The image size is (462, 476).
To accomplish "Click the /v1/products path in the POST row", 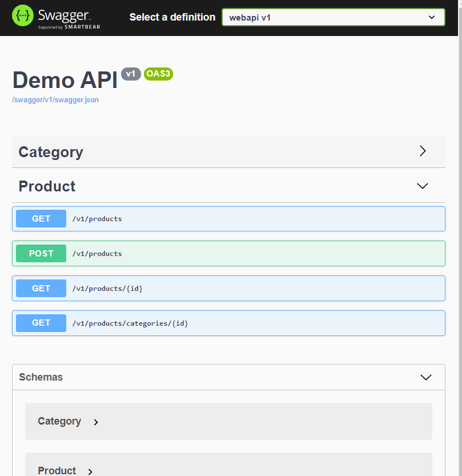I will (97, 254).
